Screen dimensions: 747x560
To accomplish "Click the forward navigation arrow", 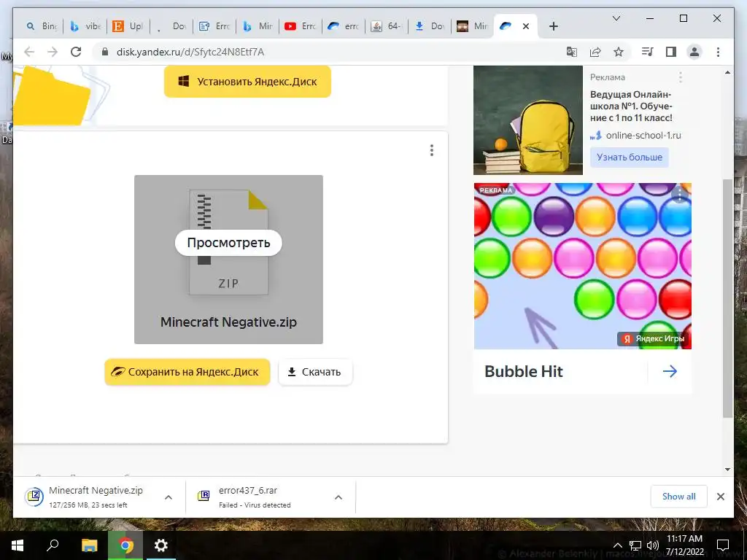I will [x=53, y=52].
